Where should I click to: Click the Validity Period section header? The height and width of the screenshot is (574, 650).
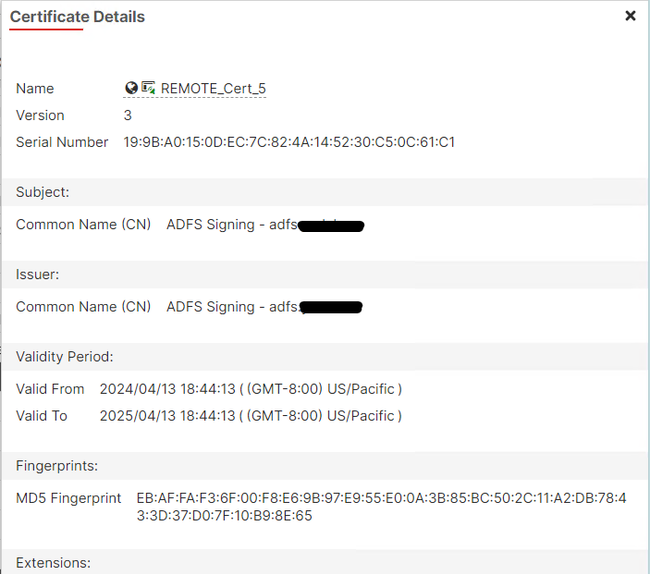(65, 356)
